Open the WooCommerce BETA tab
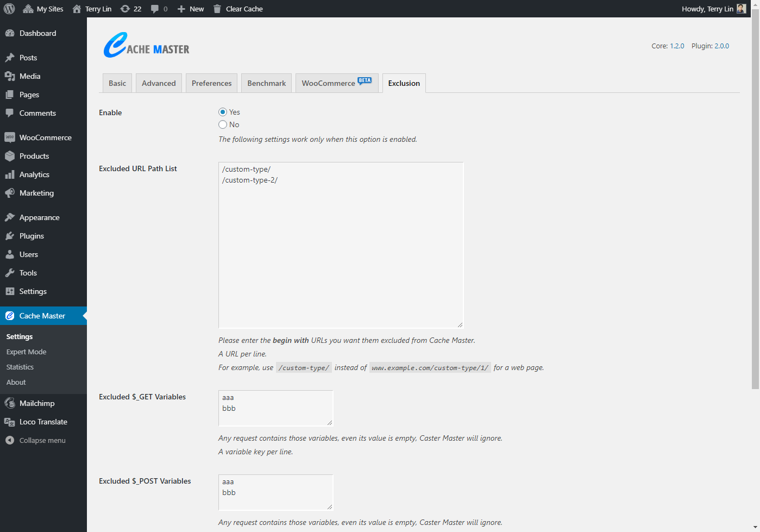This screenshot has width=760, height=532. point(337,83)
